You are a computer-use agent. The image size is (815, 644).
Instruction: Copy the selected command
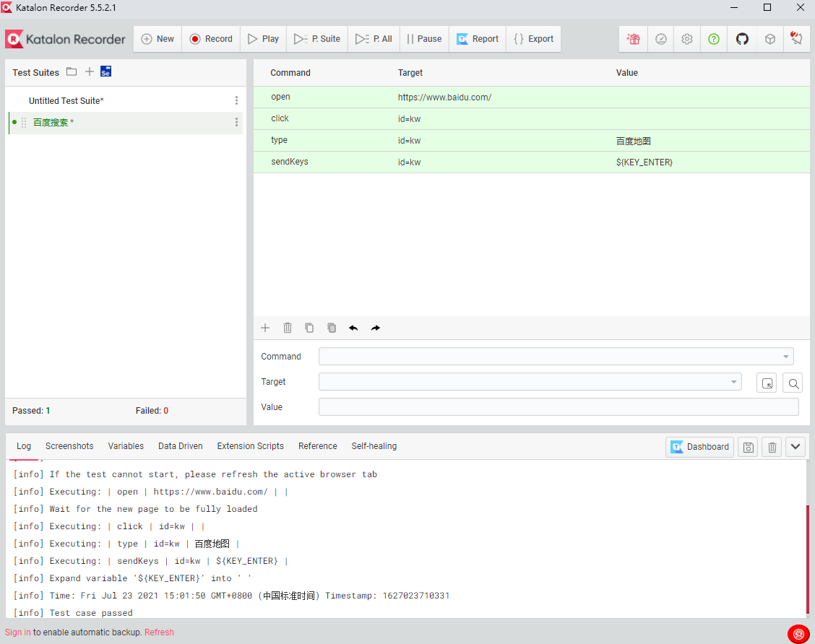[309, 328]
